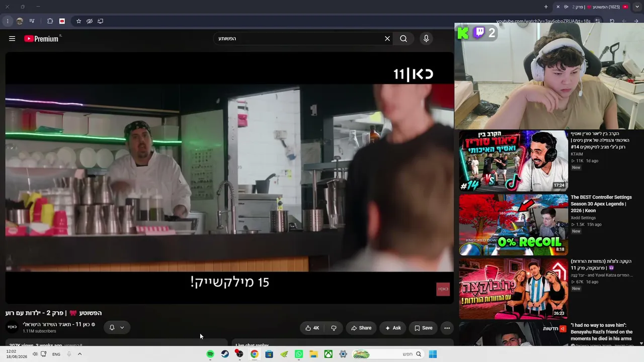Image resolution: width=644 pixels, height=362 pixels.
Task: Click the cast/install icon in address bar
Action: coord(100,21)
